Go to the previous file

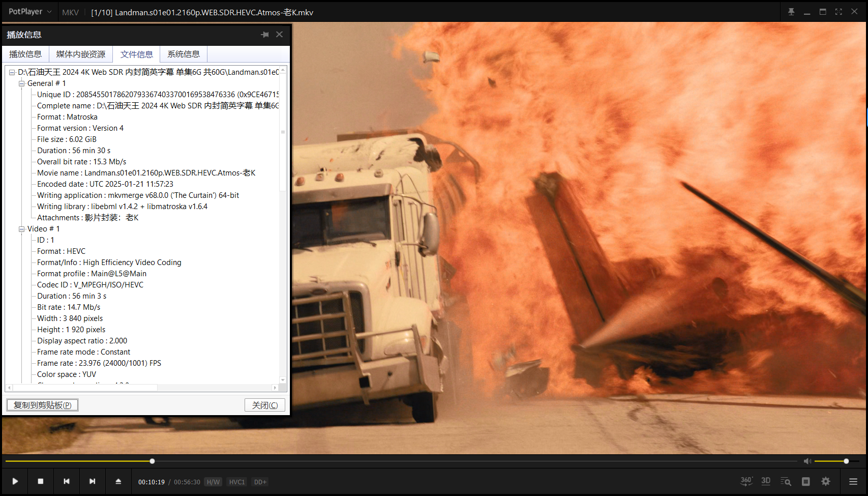click(x=67, y=481)
